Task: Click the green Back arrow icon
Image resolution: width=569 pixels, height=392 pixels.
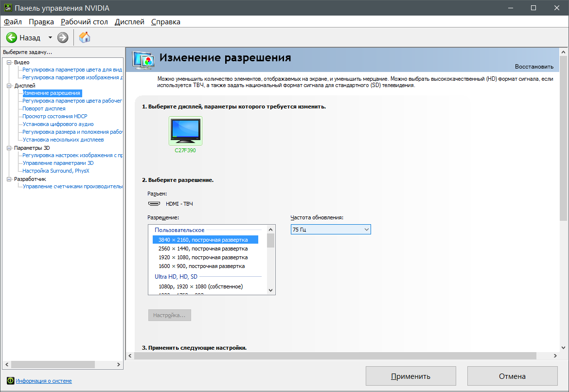Action: click(12, 37)
